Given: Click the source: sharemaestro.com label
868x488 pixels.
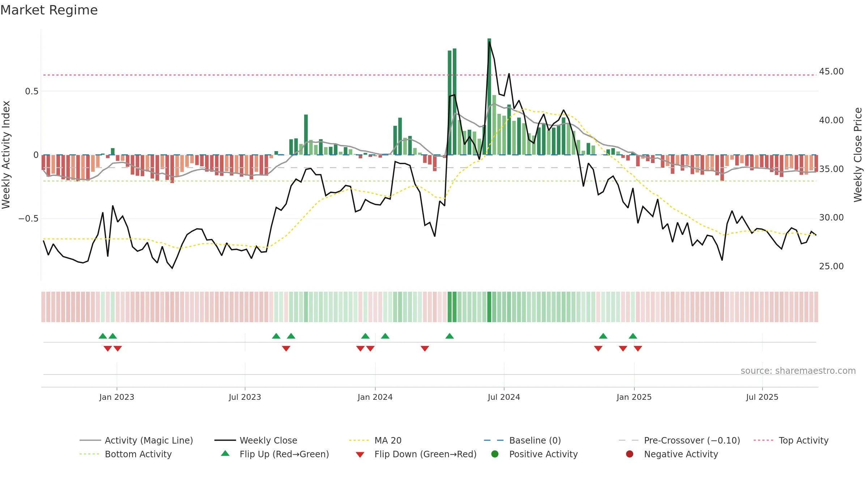Looking at the screenshot, I should click(x=798, y=371).
